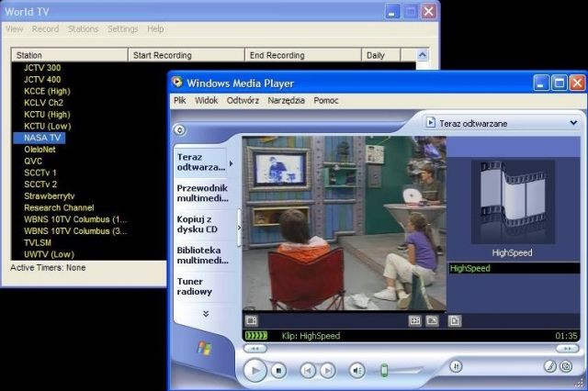This screenshot has height=391, width=588.
Task: Select KCLV Ch2 station
Action: pyautogui.click(x=43, y=103)
